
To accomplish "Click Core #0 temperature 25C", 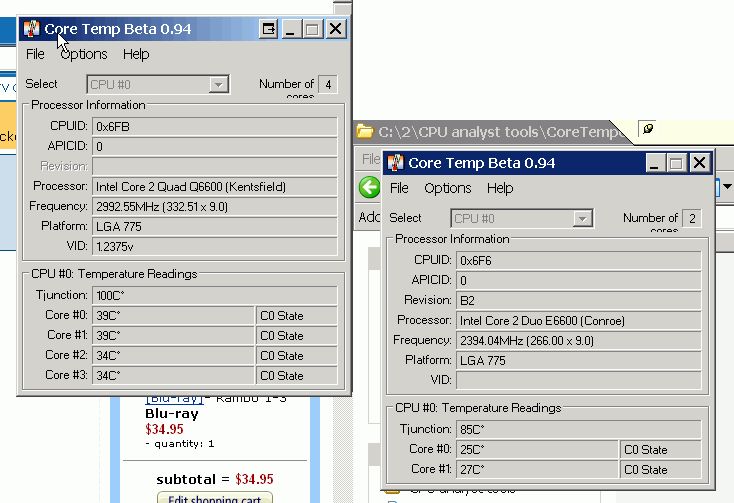I will 537,450.
